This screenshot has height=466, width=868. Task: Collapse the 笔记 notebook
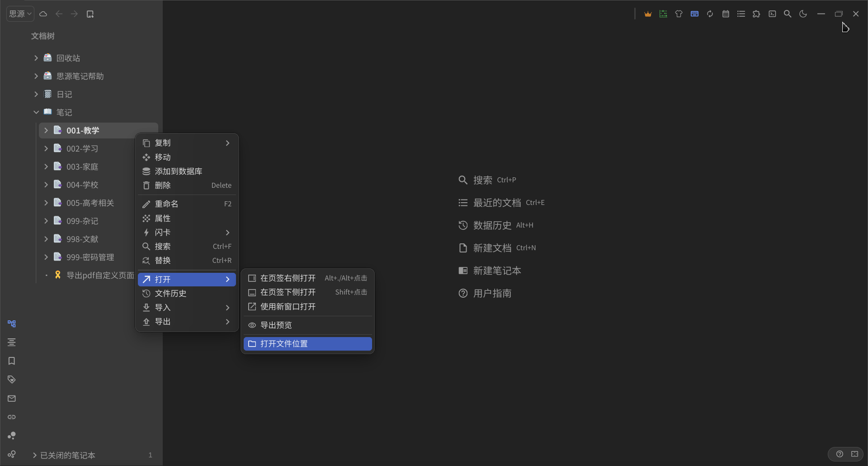tap(36, 112)
